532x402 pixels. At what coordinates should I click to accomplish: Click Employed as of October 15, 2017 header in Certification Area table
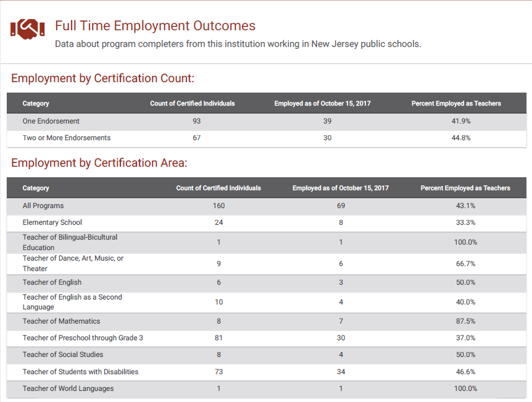pos(340,188)
